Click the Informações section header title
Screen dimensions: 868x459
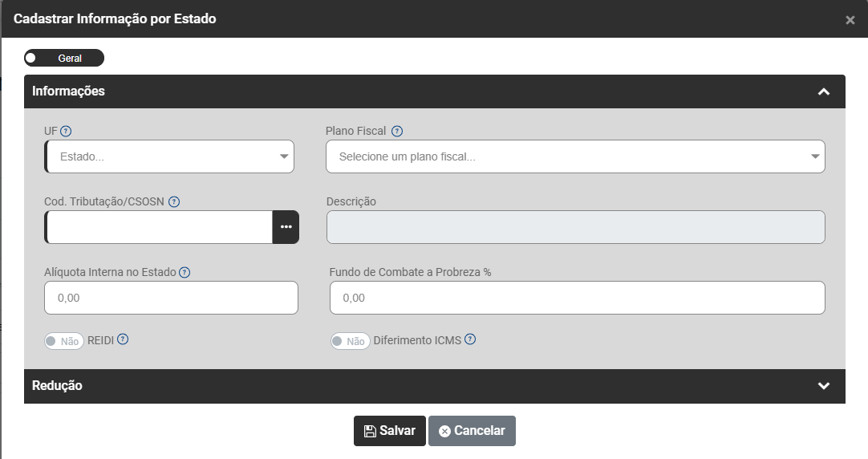click(69, 91)
